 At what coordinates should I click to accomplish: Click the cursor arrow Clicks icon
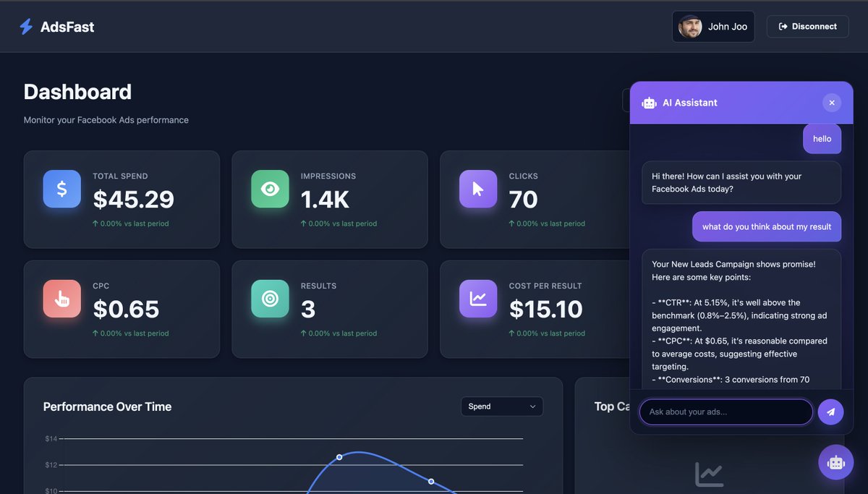pos(478,189)
